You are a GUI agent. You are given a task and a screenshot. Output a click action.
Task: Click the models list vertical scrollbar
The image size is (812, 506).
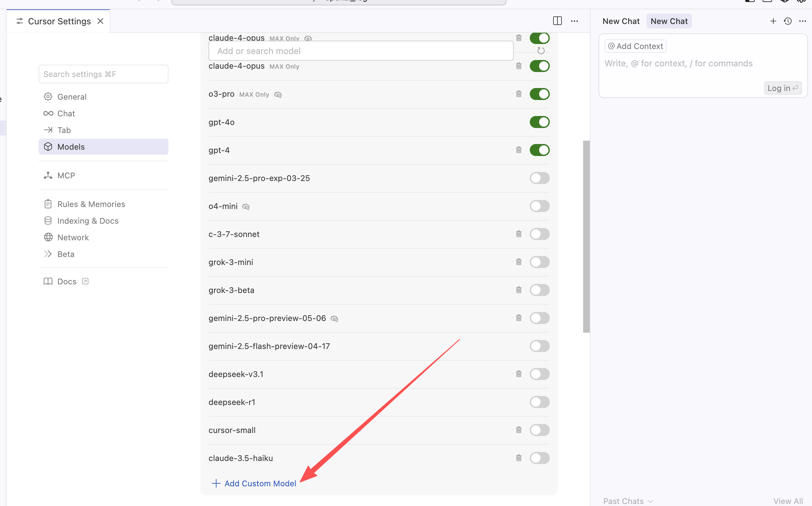586,236
